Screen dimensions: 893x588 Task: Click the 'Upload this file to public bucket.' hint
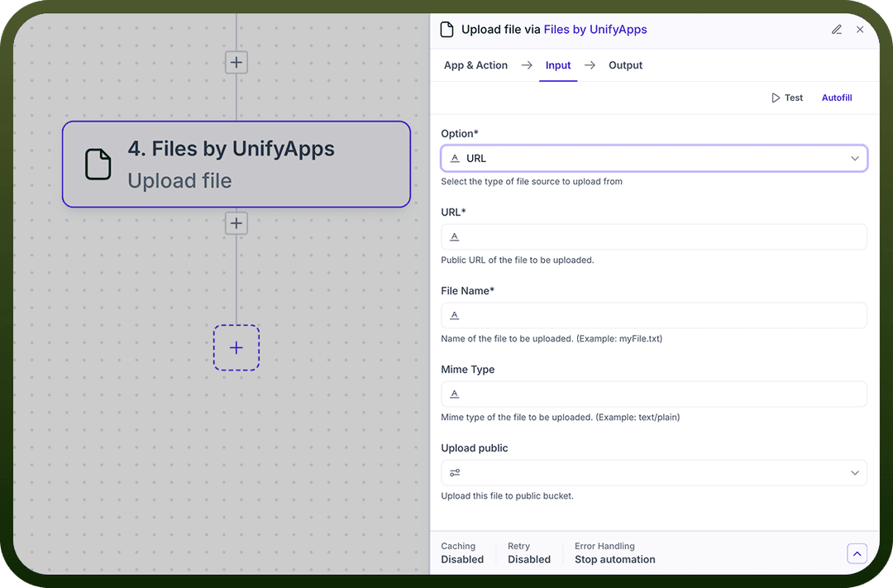point(508,496)
